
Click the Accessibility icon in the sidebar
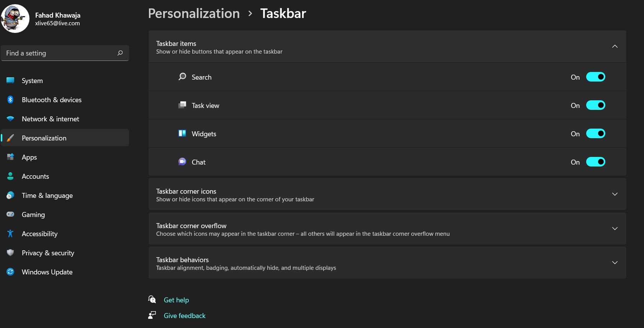pyautogui.click(x=10, y=233)
